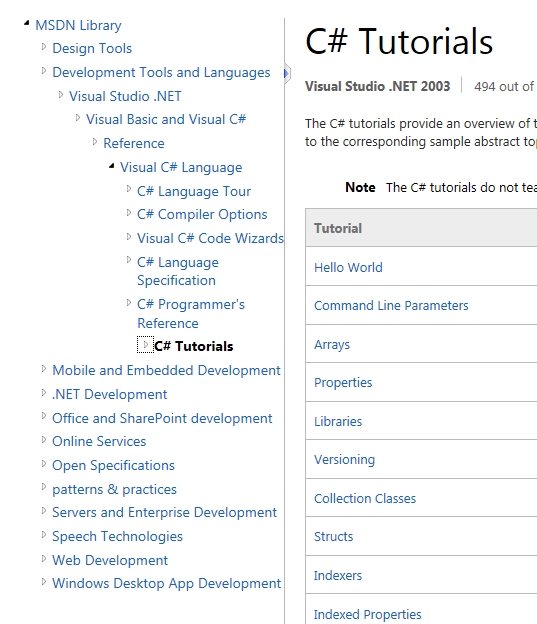The image size is (537, 624).
Task: Open the Command Line Parameters tutorial
Action: click(391, 306)
